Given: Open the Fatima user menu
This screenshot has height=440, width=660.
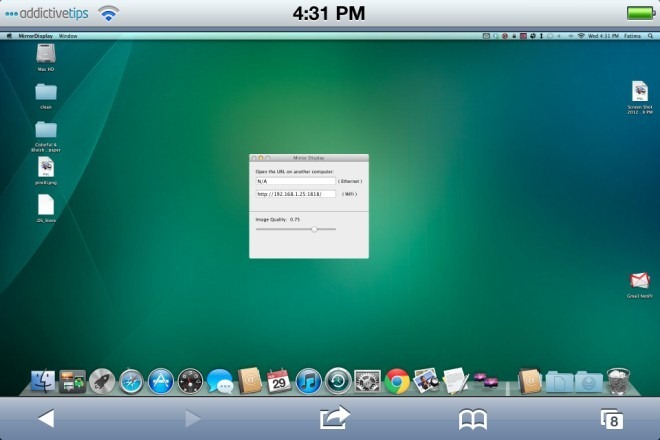Looking at the screenshot, I should click(632, 36).
